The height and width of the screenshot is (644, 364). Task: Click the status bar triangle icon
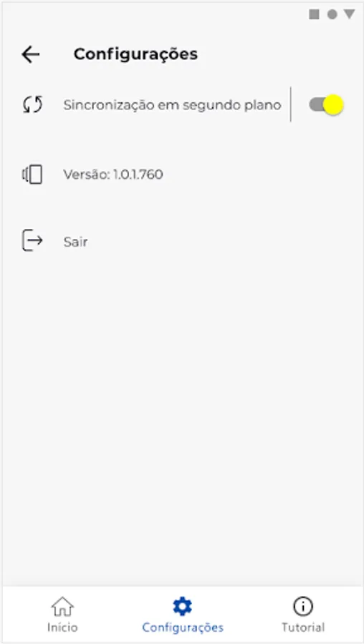pos(349,14)
